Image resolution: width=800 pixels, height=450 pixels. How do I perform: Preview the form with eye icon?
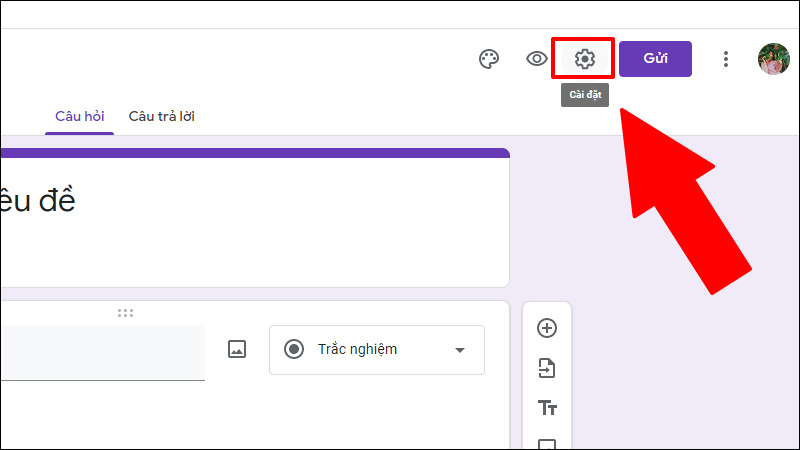536,59
